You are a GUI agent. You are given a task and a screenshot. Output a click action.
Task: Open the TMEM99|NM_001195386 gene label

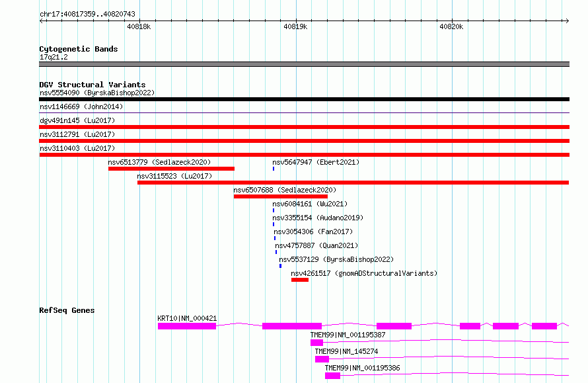click(x=362, y=368)
